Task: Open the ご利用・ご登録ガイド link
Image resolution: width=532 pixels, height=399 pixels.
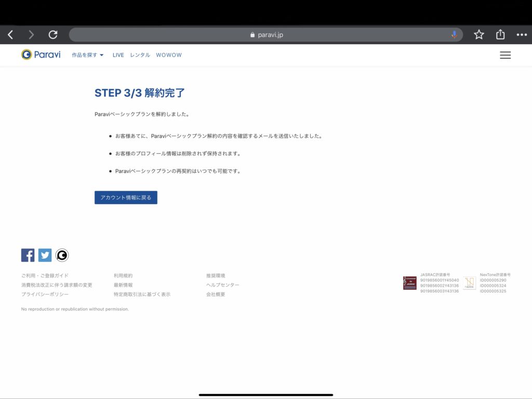Action: click(45, 275)
